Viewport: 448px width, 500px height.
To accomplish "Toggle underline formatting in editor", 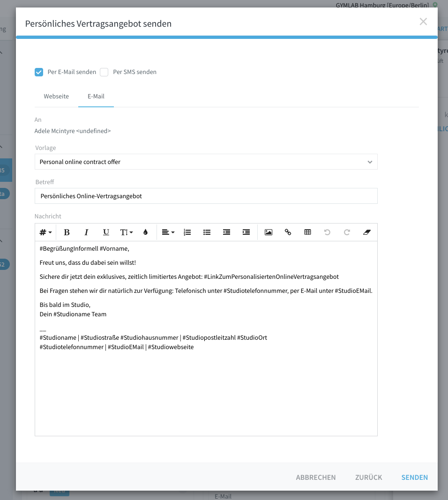I will click(106, 232).
